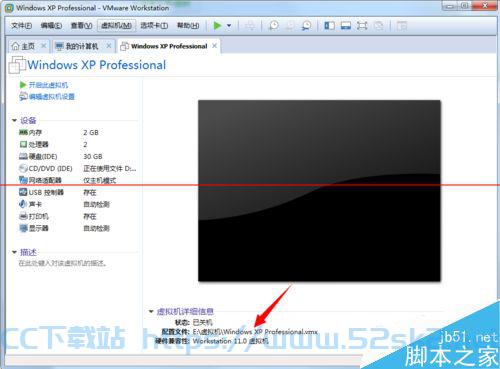Collapse the 虚拟机详细信息 section
500x369 pixels.
pos(151,312)
